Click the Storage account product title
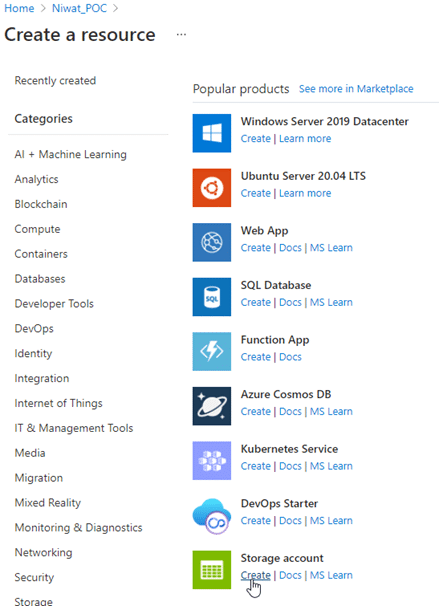This screenshot has height=606, width=439. (282, 558)
